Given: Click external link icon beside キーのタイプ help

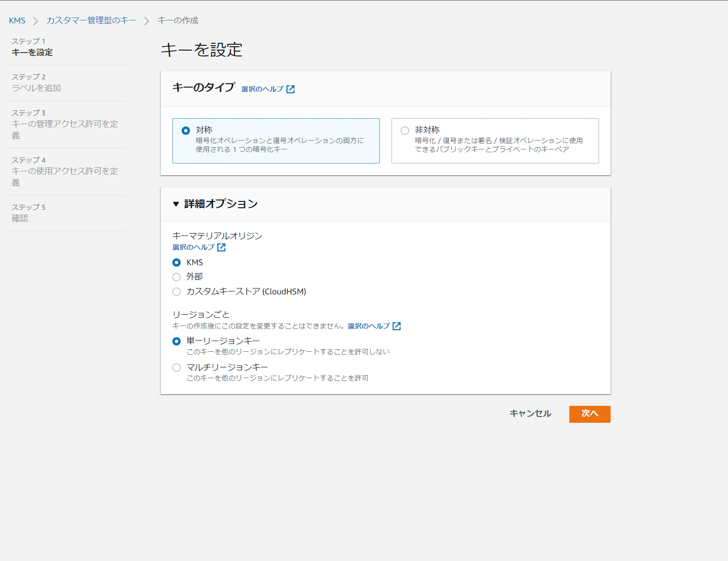Looking at the screenshot, I should [291, 89].
